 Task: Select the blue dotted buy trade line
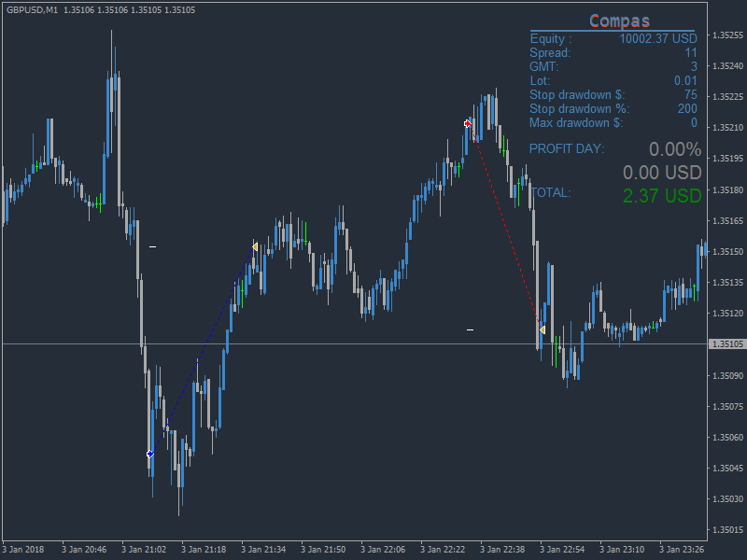click(x=203, y=350)
